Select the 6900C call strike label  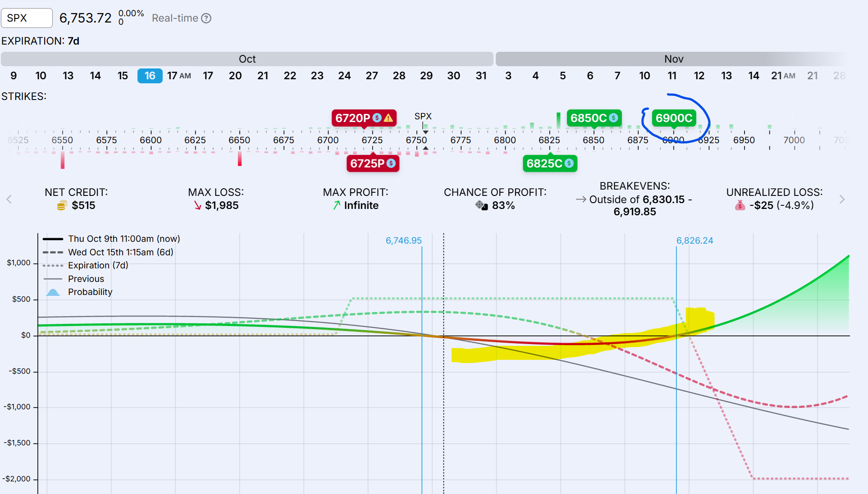click(x=673, y=118)
